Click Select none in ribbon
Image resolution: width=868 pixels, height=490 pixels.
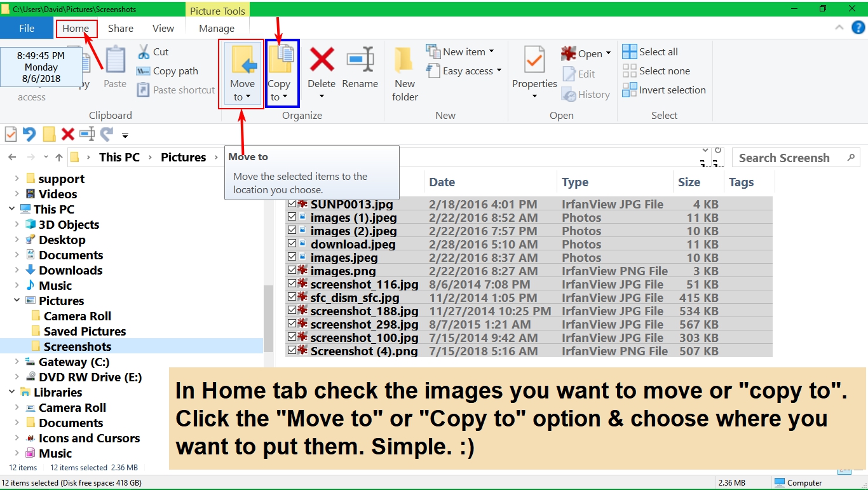[656, 71]
